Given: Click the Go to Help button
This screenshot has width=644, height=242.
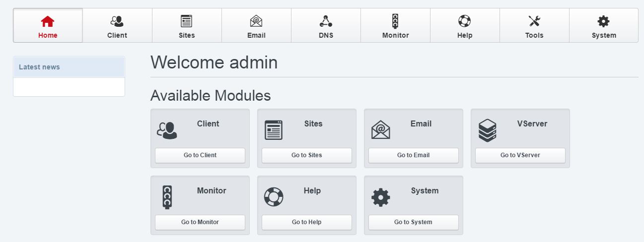Looking at the screenshot, I should 306,222.
